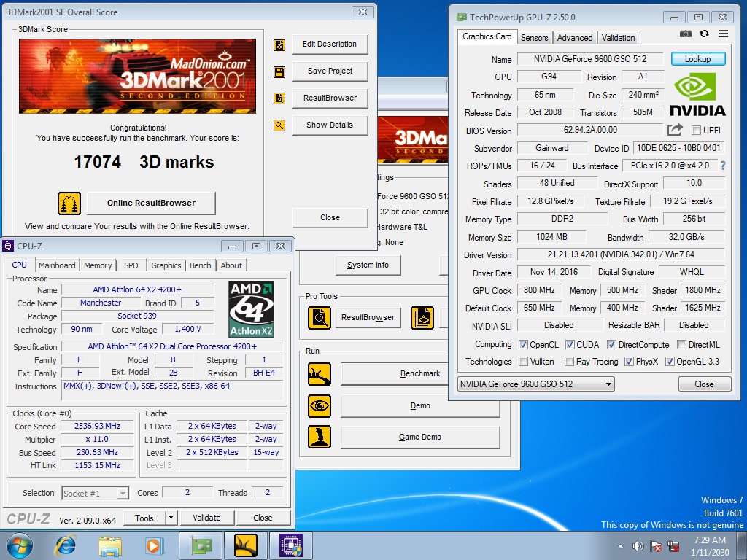Switch to the Advanced tab in GPU-Z
Image resolution: width=747 pixels, height=560 pixels.
tap(575, 38)
